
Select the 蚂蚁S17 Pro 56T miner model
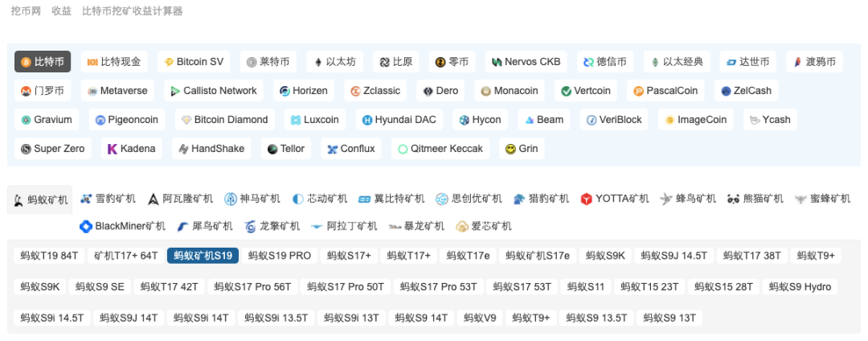(x=252, y=287)
